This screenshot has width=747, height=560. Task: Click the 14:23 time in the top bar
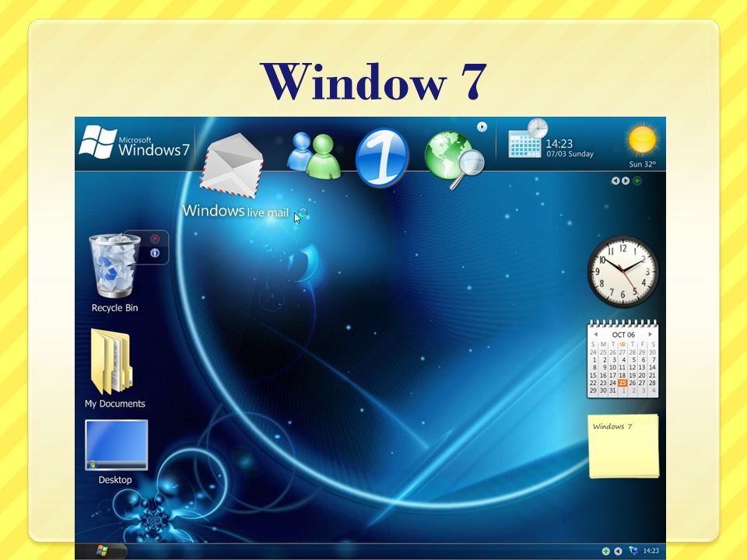pos(559,143)
